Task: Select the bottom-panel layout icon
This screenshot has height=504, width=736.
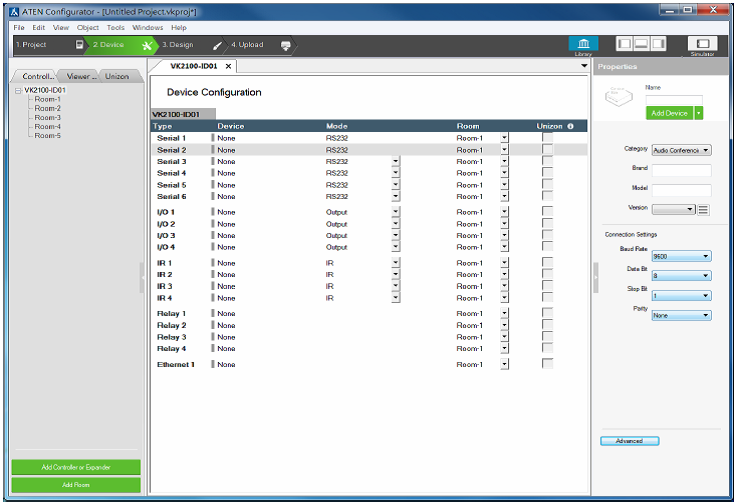Action: [641, 44]
